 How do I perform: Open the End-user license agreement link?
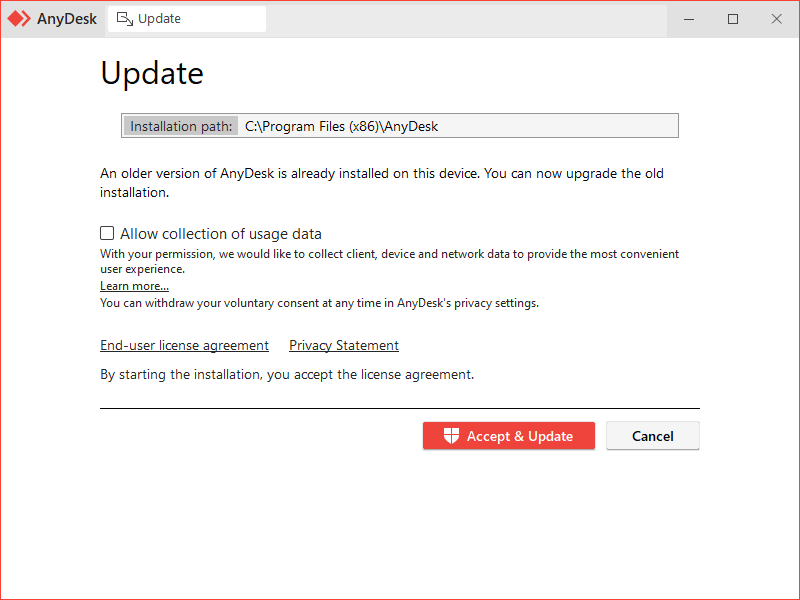coord(184,345)
